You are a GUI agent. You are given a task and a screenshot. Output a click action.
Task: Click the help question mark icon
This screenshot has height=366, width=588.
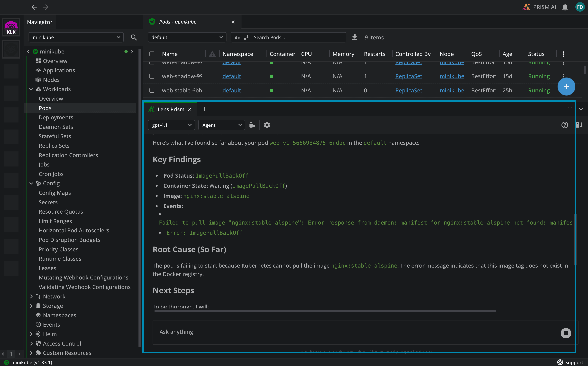pyautogui.click(x=564, y=125)
